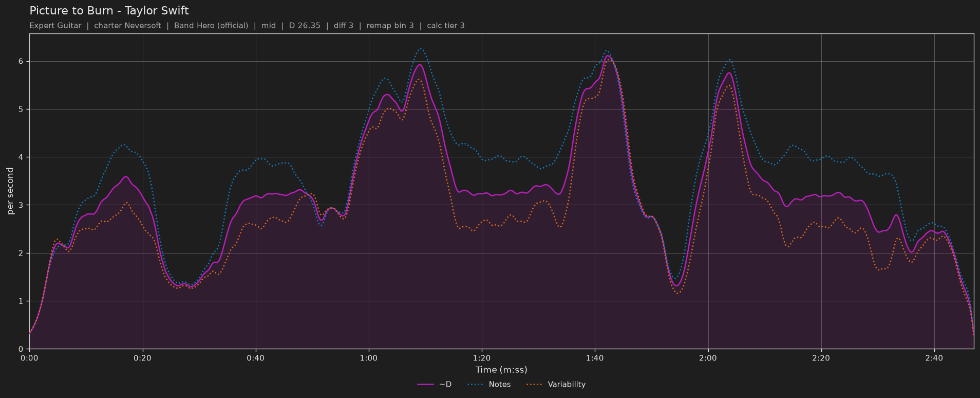
Task: Click the blue dotted Notes legend swatch
Action: 476,385
